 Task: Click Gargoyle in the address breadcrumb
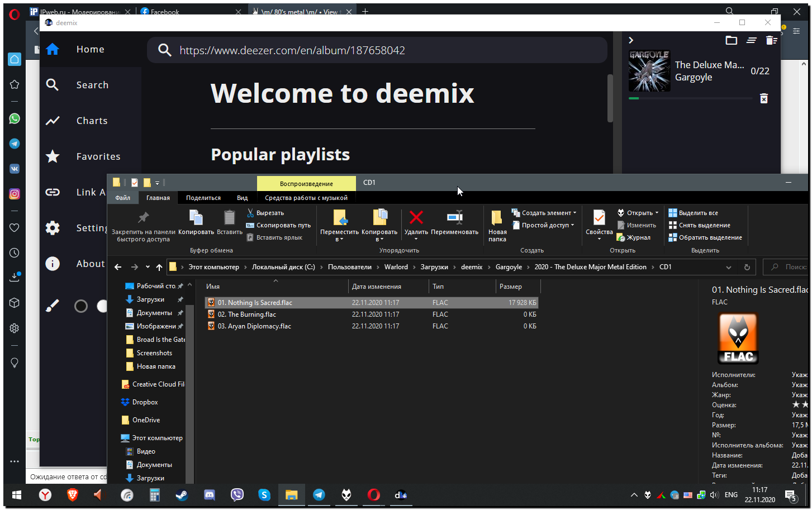pos(509,267)
